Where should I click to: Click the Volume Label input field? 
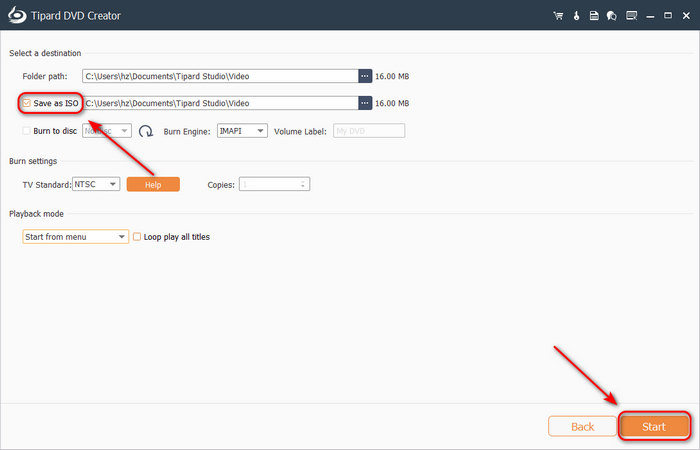click(x=369, y=131)
